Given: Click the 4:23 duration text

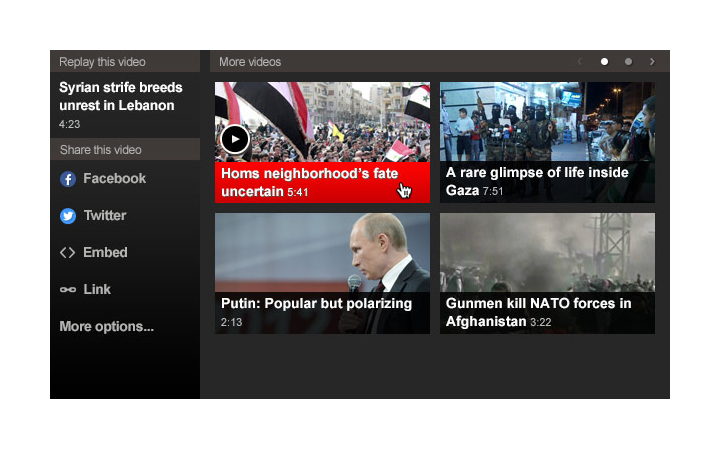Looking at the screenshot, I should (x=69, y=124).
